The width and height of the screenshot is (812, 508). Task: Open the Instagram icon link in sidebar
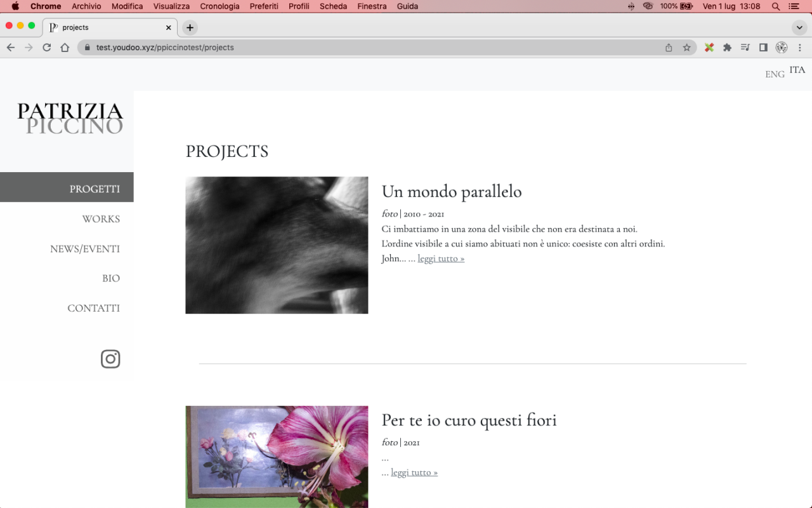[x=110, y=359]
